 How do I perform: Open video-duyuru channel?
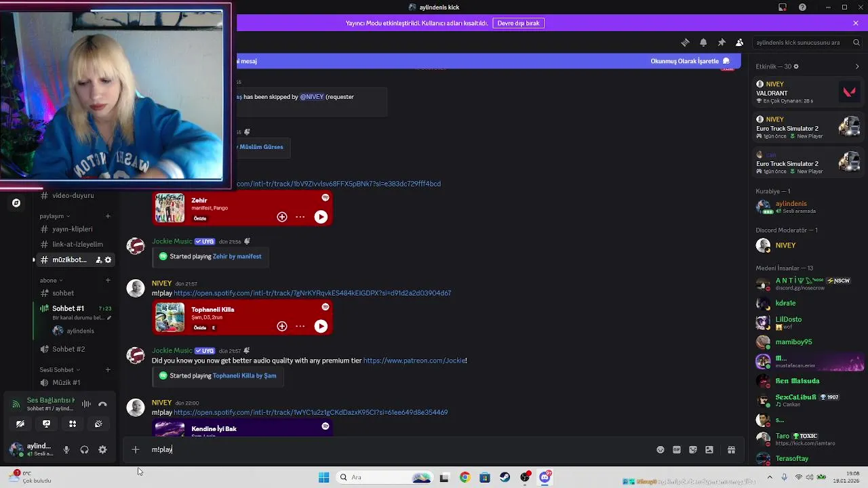point(73,195)
